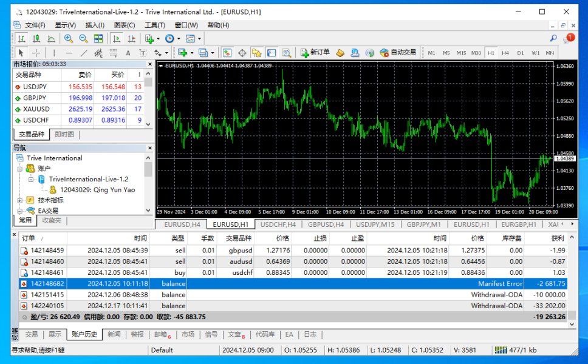Toggle the chart auto scroll button

click(117, 38)
